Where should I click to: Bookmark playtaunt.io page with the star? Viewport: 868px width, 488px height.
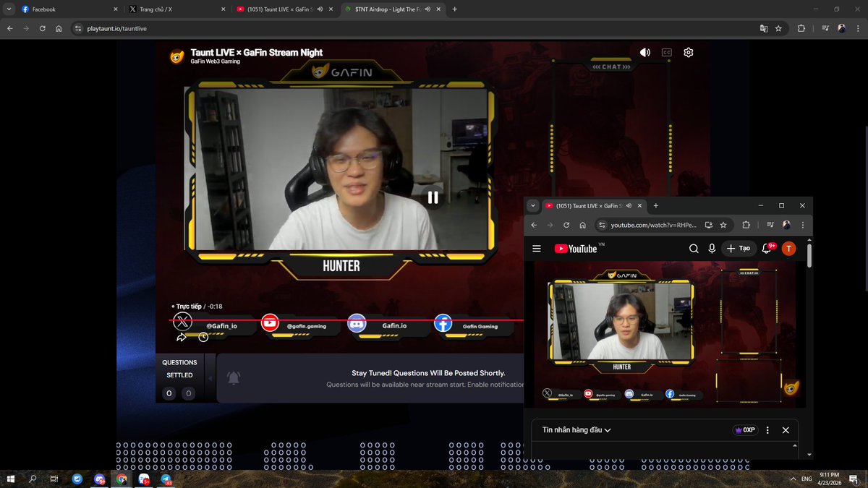click(x=778, y=28)
